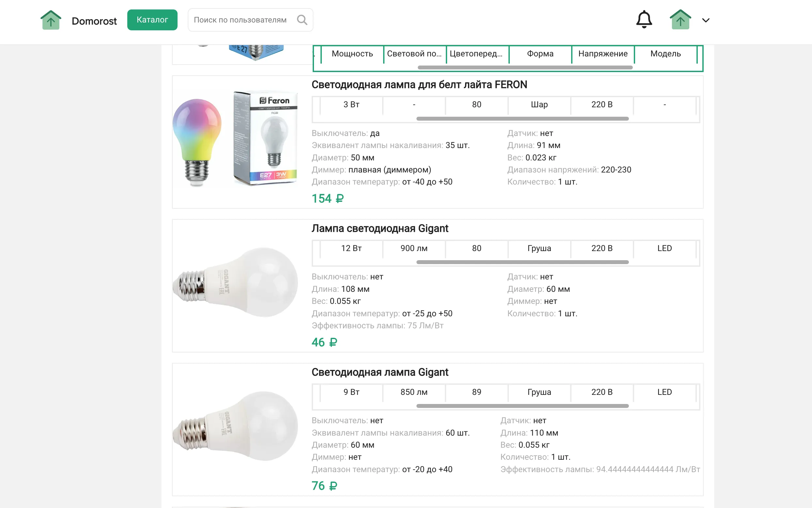
Task: Open the Лампа светодиодная Gigant title
Action: 380,229
